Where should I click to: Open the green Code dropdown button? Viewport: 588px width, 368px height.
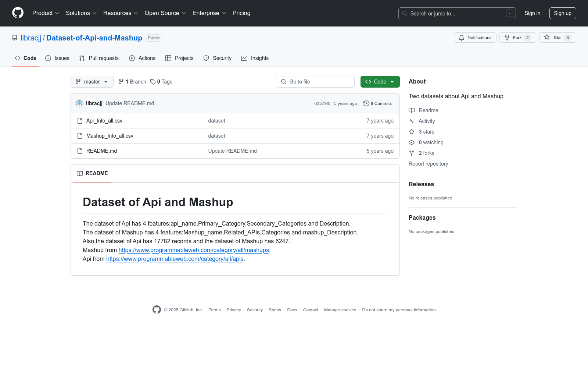(x=380, y=82)
